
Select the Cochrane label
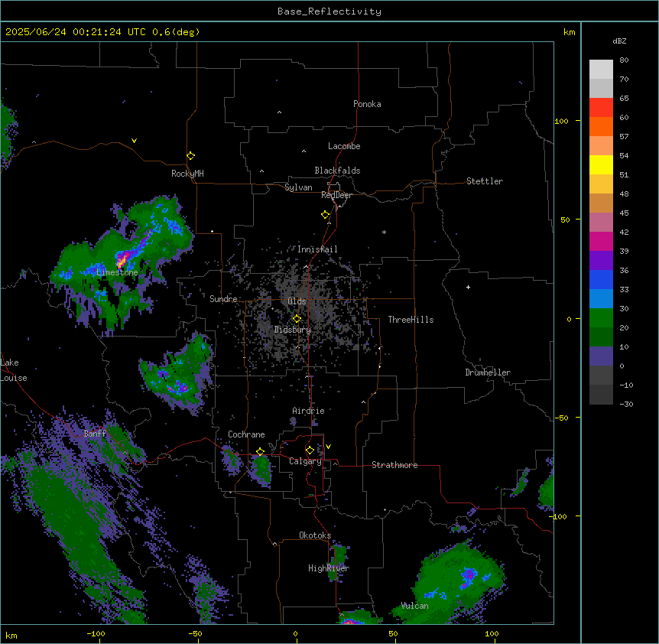246,434
